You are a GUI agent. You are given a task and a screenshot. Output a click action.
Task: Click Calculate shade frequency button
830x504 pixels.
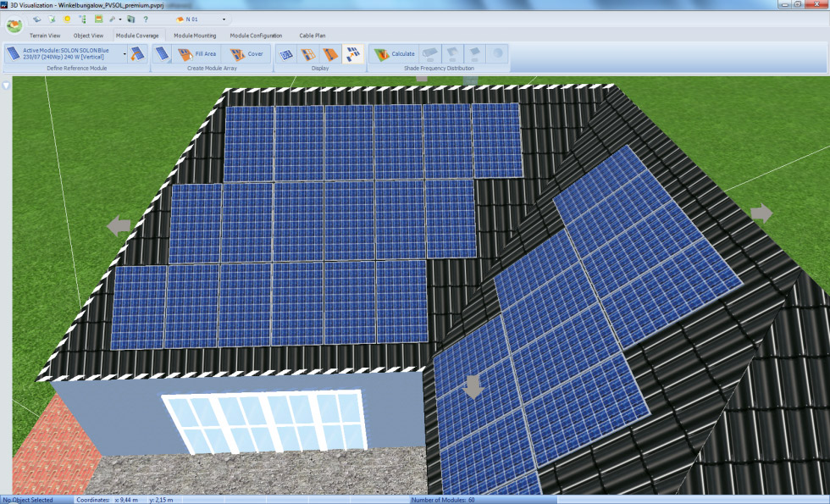click(x=394, y=54)
